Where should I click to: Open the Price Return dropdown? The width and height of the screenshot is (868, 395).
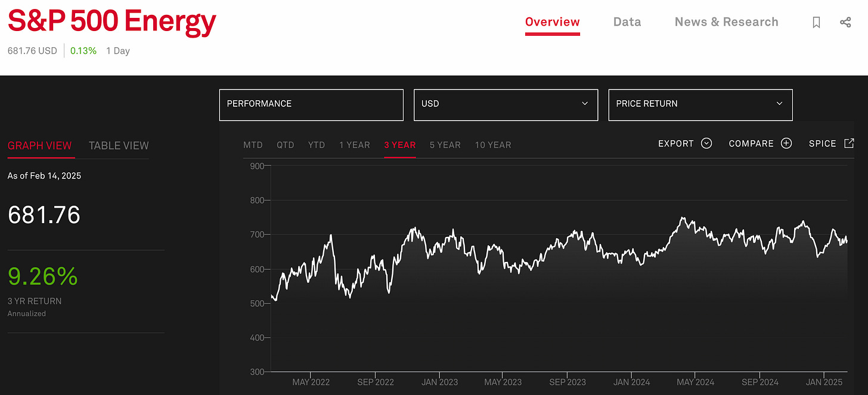click(x=700, y=105)
